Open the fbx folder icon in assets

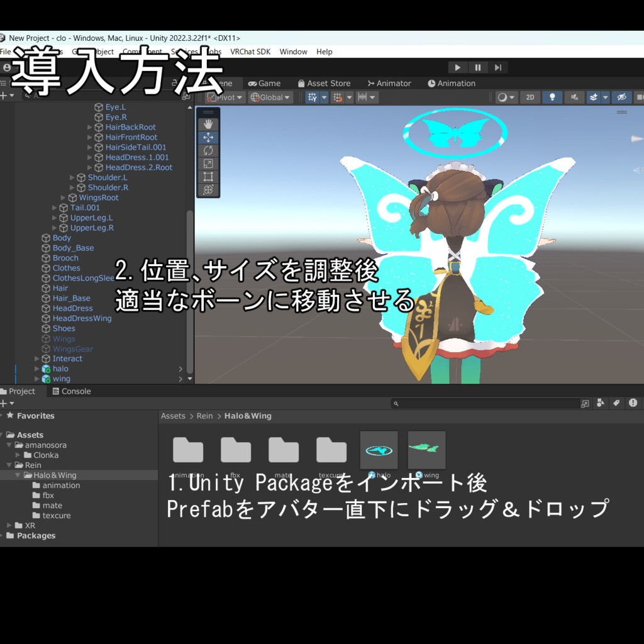[236, 450]
